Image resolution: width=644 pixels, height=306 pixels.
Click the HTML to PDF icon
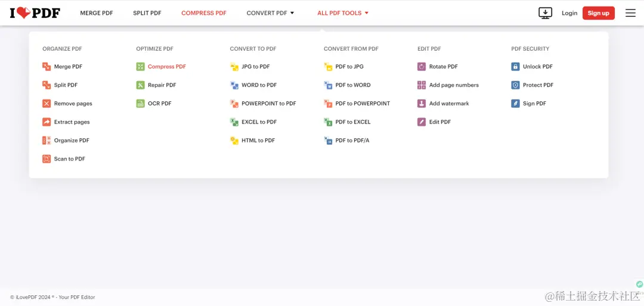(x=234, y=140)
